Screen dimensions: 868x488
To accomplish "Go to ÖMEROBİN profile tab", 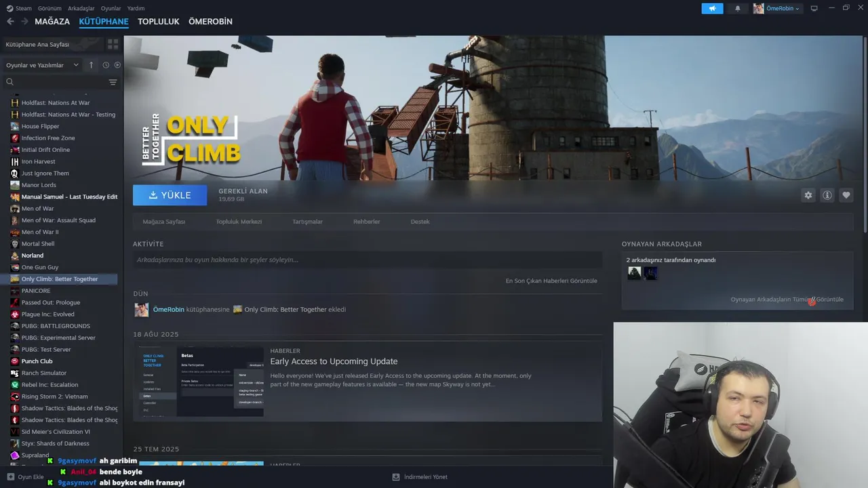I will [x=210, y=22].
